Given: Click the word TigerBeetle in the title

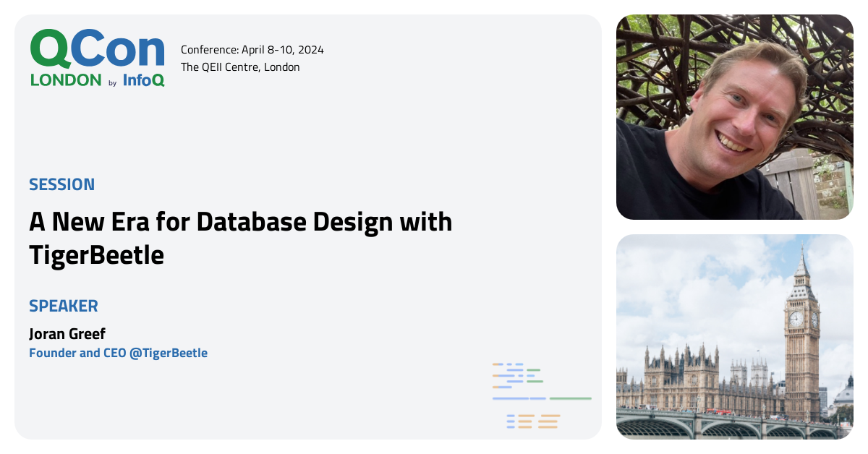Looking at the screenshot, I should coord(97,255).
